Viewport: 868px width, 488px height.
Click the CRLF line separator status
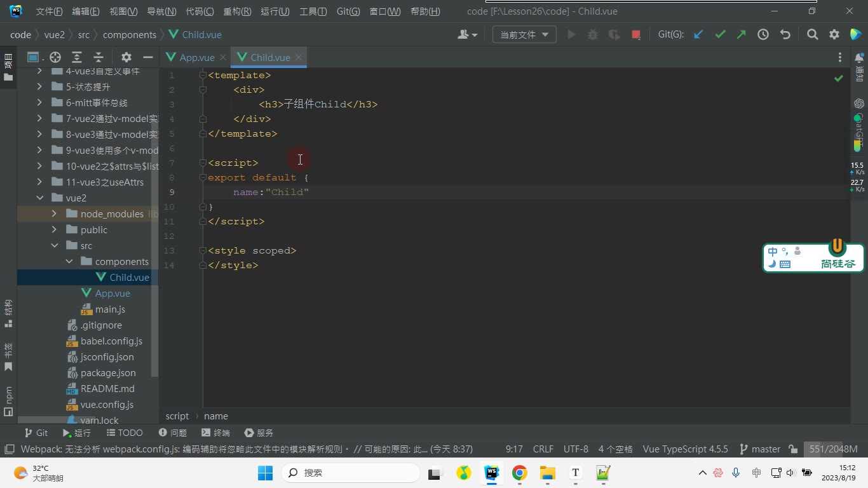tap(543, 449)
